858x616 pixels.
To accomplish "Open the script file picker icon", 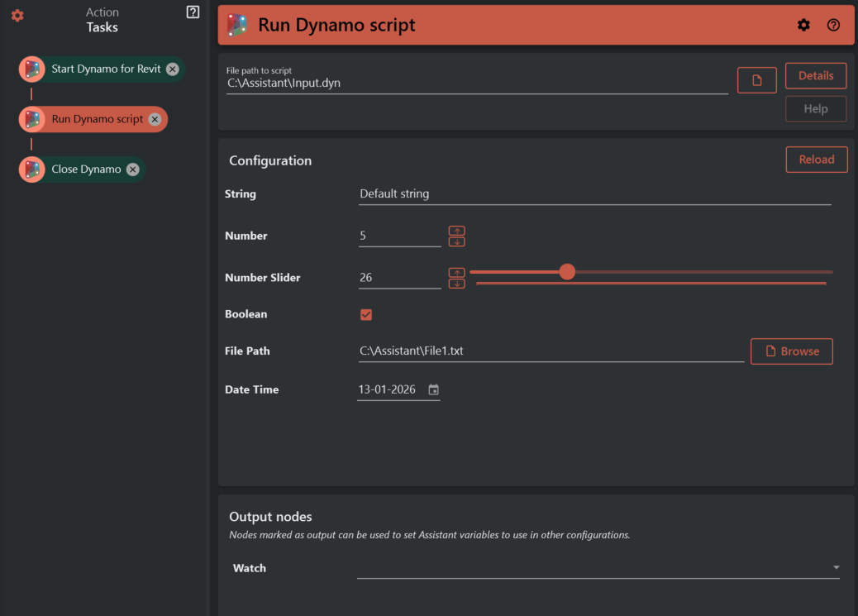I will [x=756, y=79].
